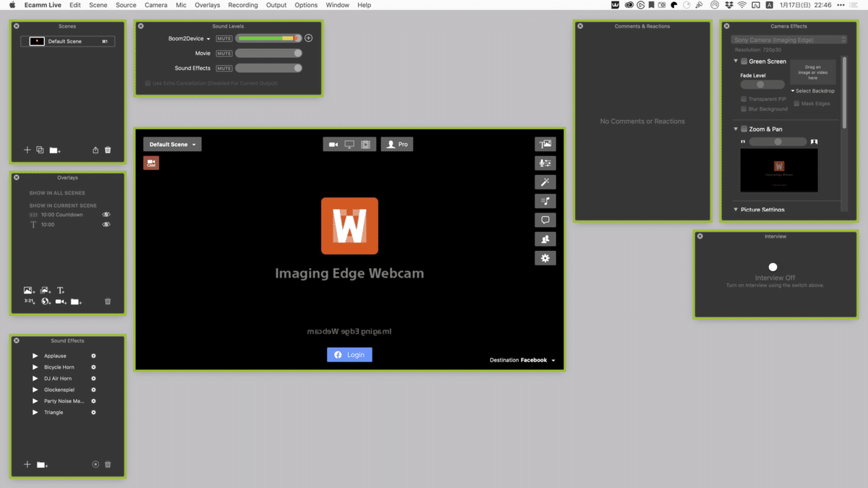The image size is (868, 488).
Task: Adjust the Fade Level slider
Action: point(762,85)
